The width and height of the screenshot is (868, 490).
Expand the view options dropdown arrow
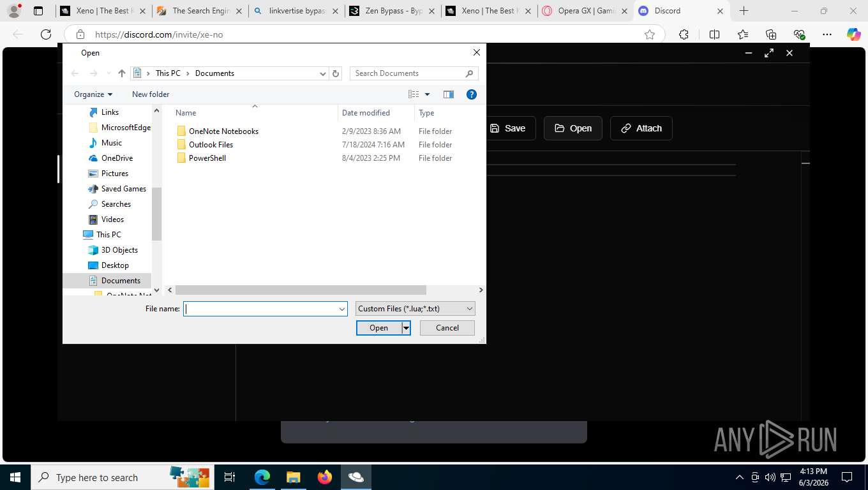click(428, 94)
